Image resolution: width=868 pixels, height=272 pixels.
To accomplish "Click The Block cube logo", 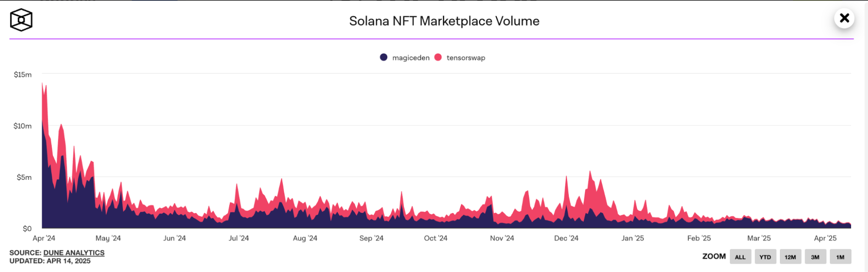I will pos(21,20).
